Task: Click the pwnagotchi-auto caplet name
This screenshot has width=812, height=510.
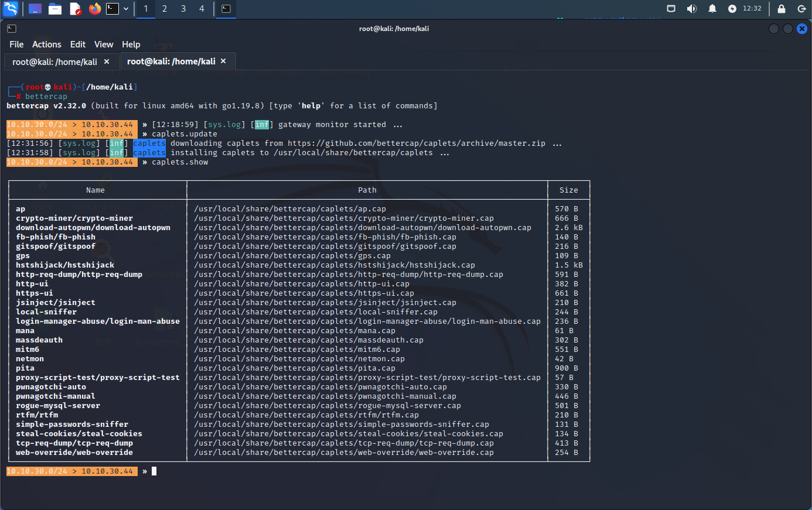Action: 51,387
